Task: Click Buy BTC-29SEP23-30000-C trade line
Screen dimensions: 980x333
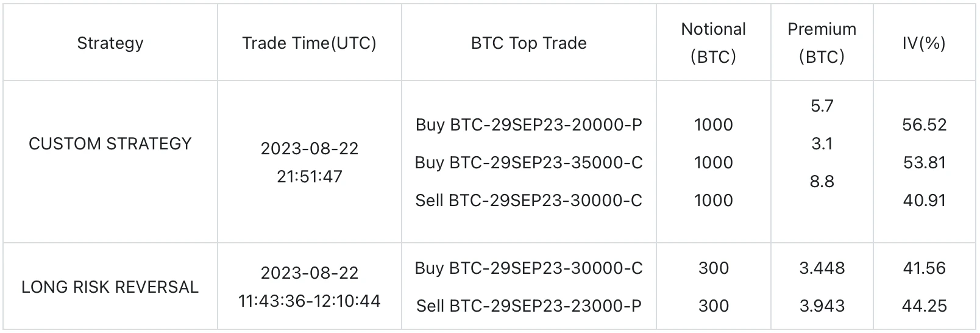Action: click(x=529, y=268)
